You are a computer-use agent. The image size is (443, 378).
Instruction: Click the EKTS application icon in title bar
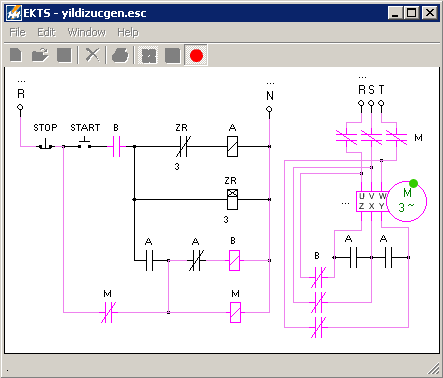[14, 13]
